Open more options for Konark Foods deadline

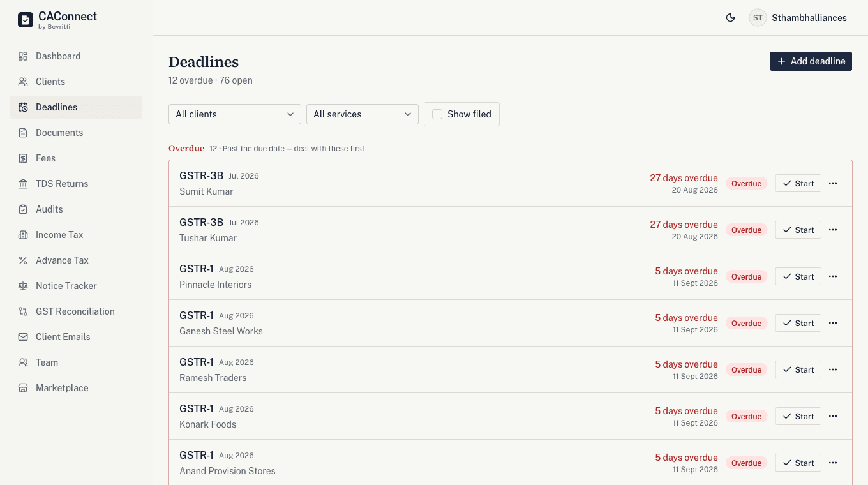coord(833,416)
